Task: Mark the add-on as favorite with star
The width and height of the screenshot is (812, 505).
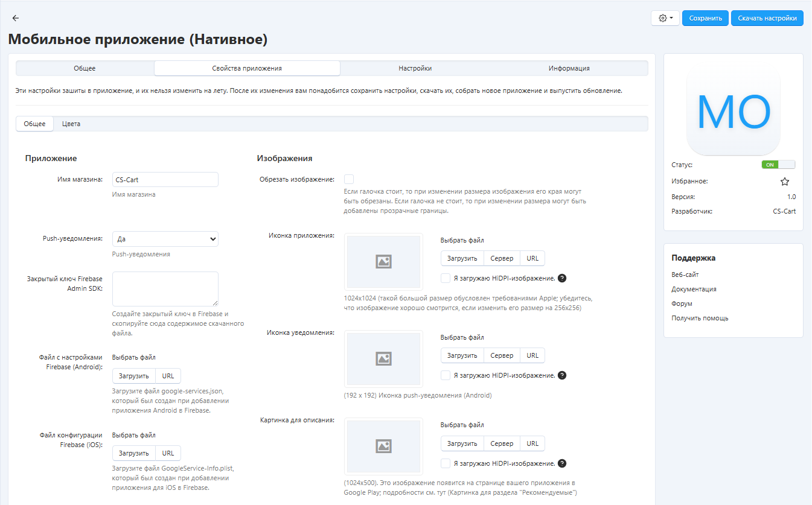Action: point(784,182)
